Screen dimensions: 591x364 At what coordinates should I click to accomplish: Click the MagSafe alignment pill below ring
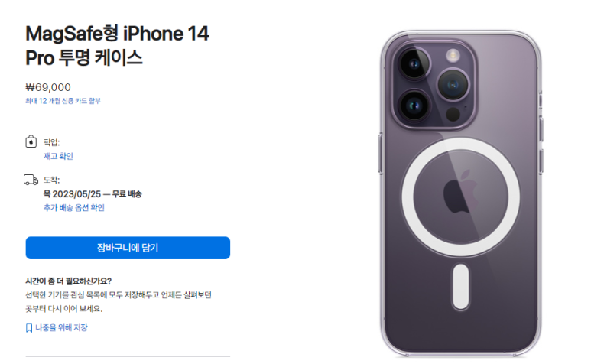tap(460, 287)
